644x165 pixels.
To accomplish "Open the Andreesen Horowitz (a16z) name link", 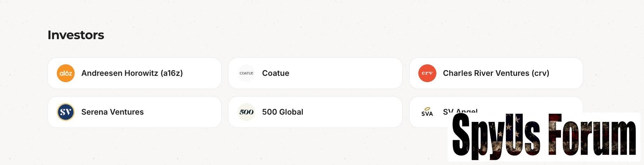I will [x=132, y=73].
